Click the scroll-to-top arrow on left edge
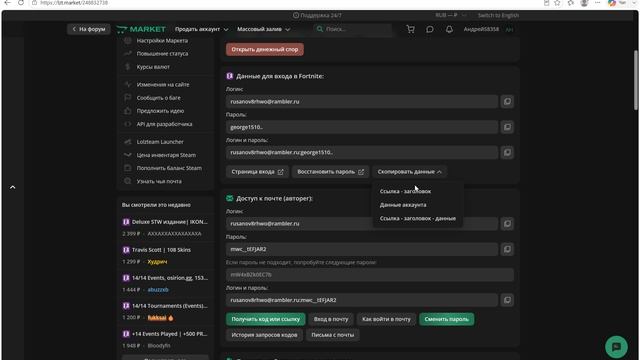This screenshot has height=360, width=640. [x=13, y=187]
